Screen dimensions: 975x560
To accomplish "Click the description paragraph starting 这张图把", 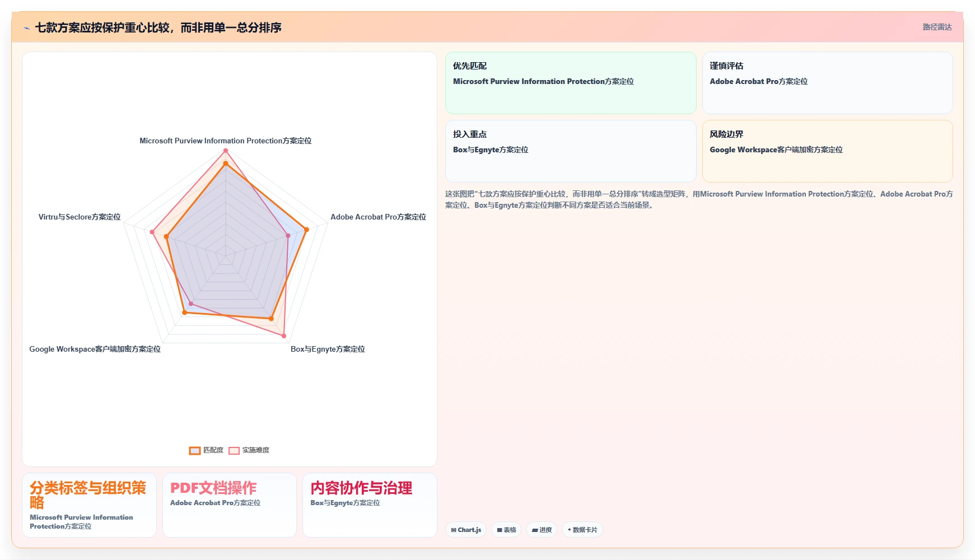I will click(x=699, y=199).
